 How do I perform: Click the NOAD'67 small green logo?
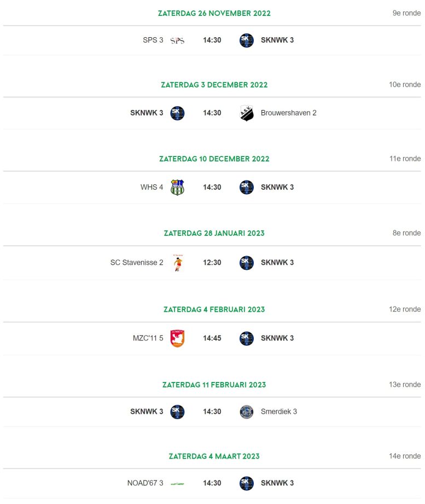point(177,483)
